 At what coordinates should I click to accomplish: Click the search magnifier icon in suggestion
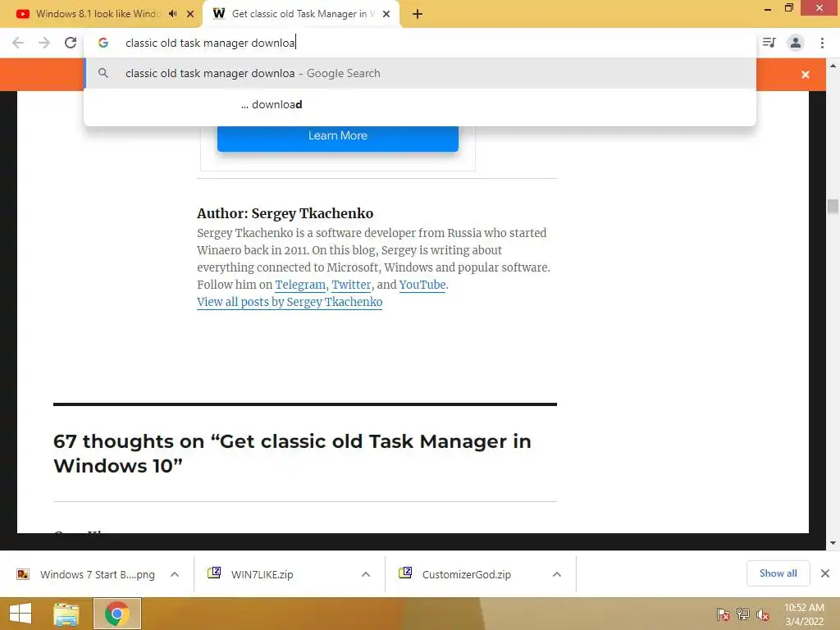tap(103, 73)
